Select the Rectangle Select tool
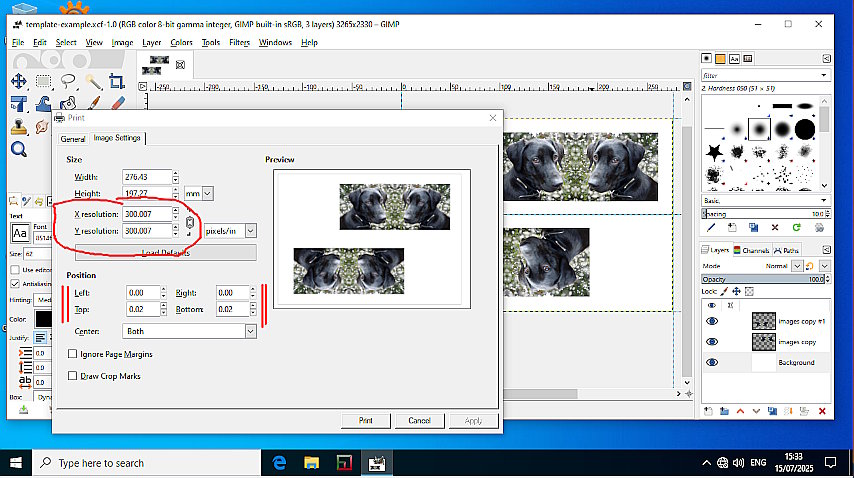 point(44,81)
